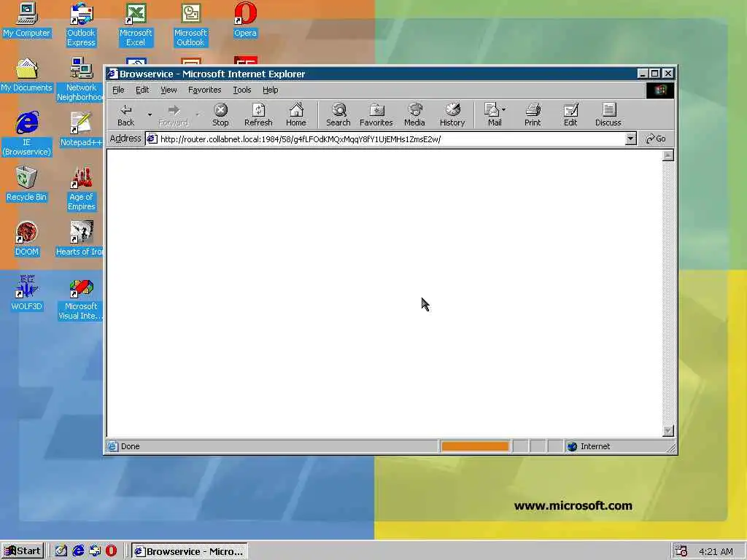Viewport: 747px width, 560px height.
Task: Click the Back toolbar button
Action: point(125,115)
